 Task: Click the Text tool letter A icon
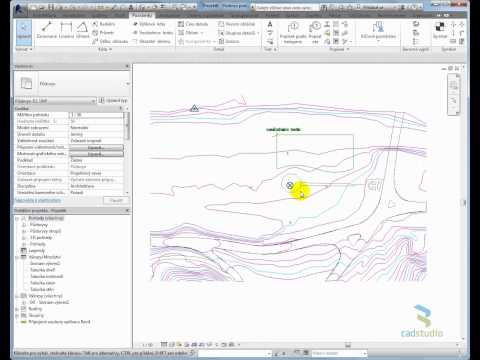point(270,24)
